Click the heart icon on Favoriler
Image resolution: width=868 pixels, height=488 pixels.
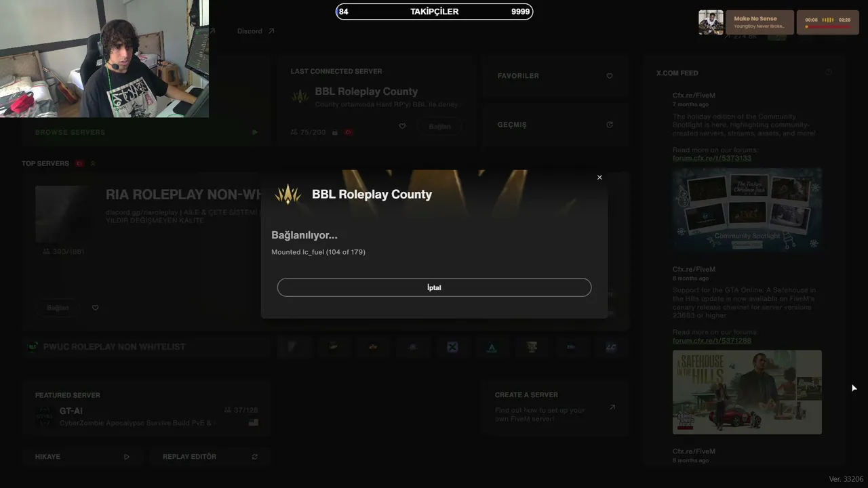(x=609, y=76)
